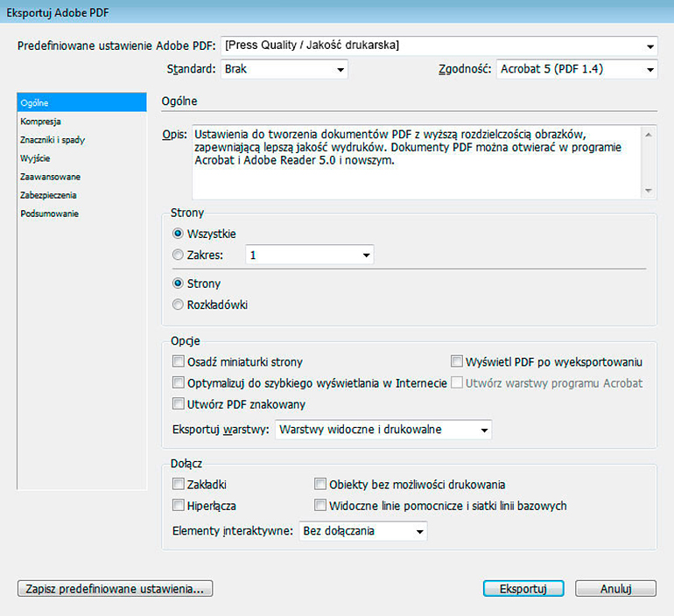674x616 pixels.
Task: Enable Obiekty bez możliwości drukowania checkbox
Action: pos(319,484)
